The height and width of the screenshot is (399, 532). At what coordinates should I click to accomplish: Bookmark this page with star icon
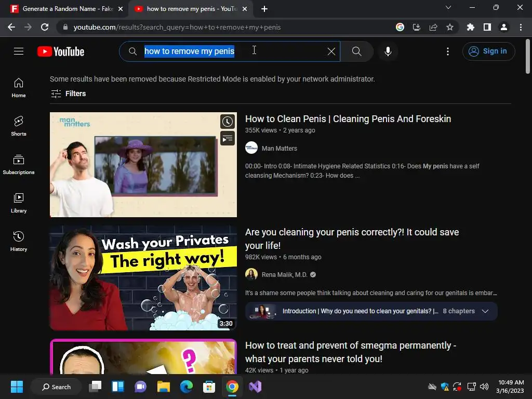point(450,27)
